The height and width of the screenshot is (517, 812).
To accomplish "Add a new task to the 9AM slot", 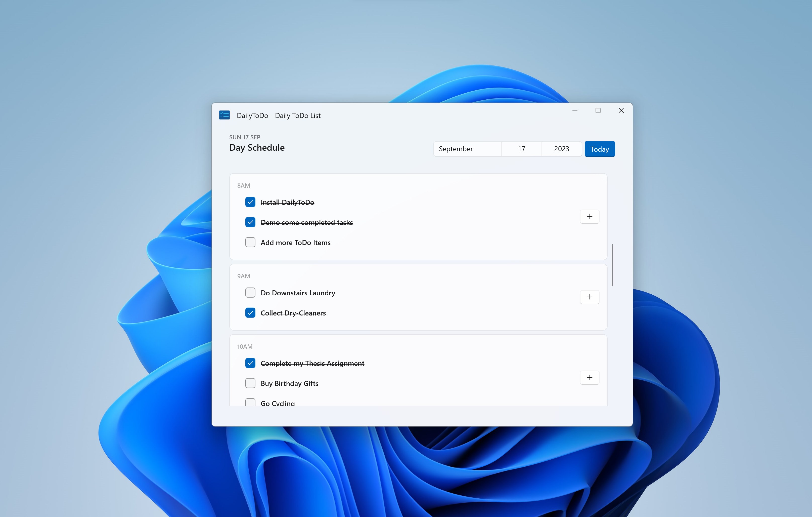I will [590, 297].
